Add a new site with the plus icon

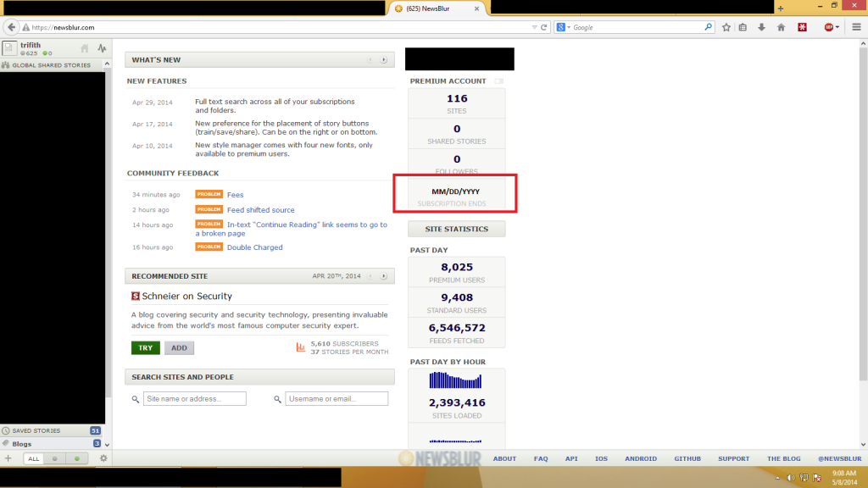pos(8,458)
